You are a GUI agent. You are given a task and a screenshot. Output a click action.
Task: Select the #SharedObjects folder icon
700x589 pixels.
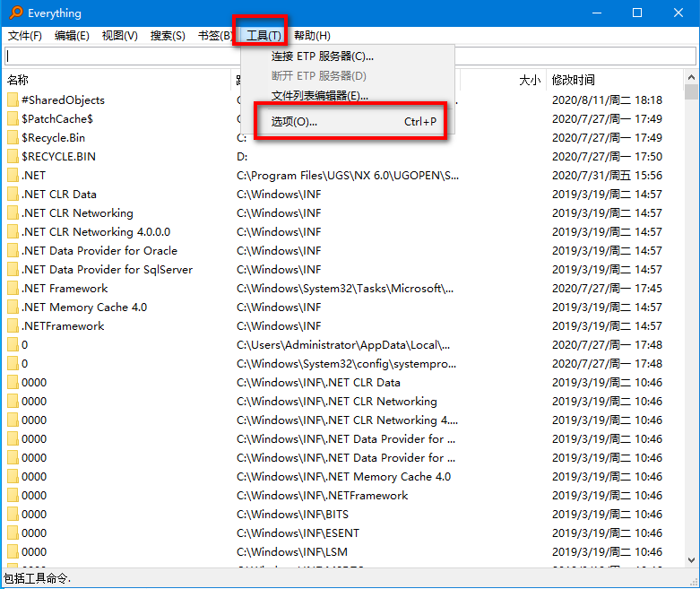(13, 100)
